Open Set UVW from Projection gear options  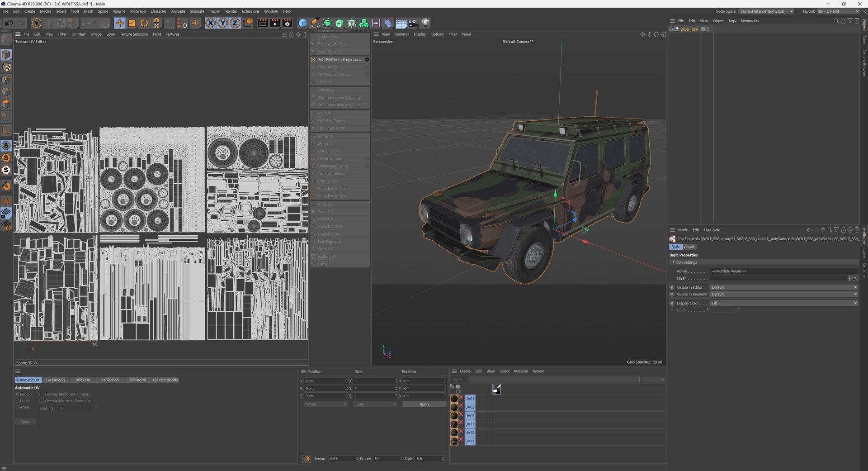pyautogui.click(x=367, y=60)
